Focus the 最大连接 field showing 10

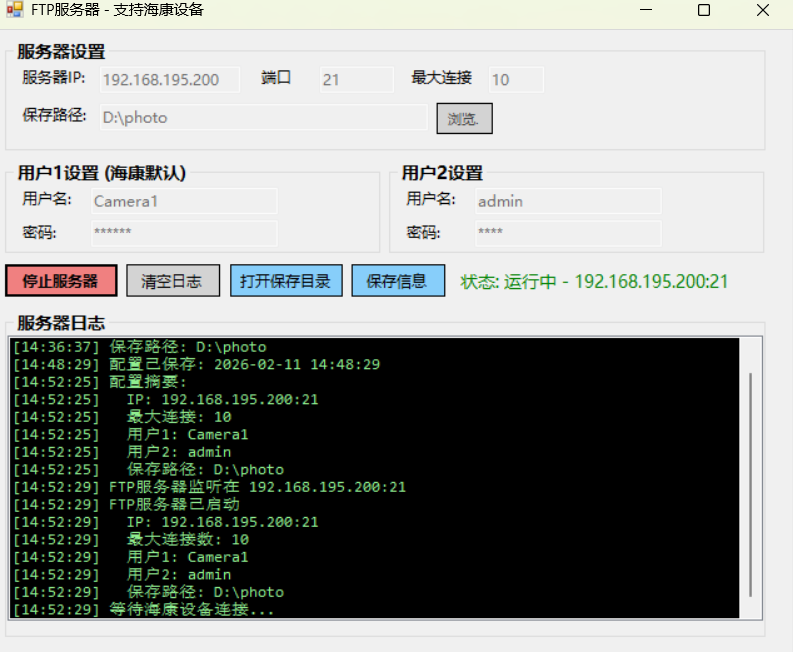pyautogui.click(x=516, y=80)
